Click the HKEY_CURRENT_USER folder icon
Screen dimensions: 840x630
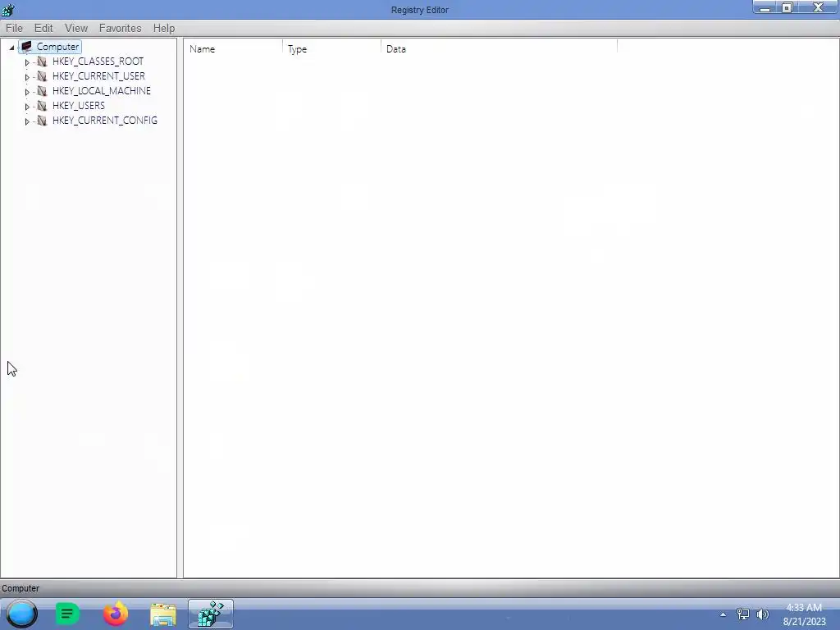[43, 76]
